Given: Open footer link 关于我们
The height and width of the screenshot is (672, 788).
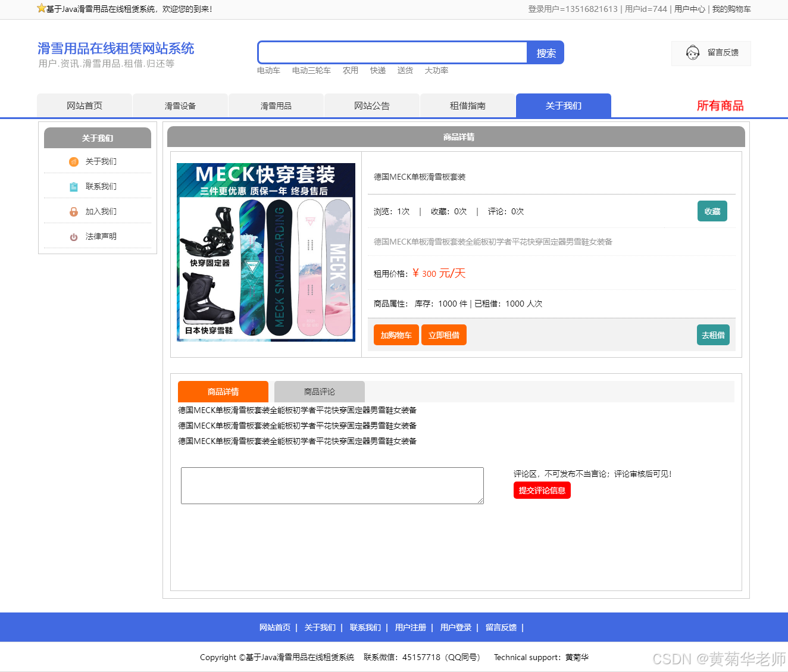Looking at the screenshot, I should [x=320, y=627].
